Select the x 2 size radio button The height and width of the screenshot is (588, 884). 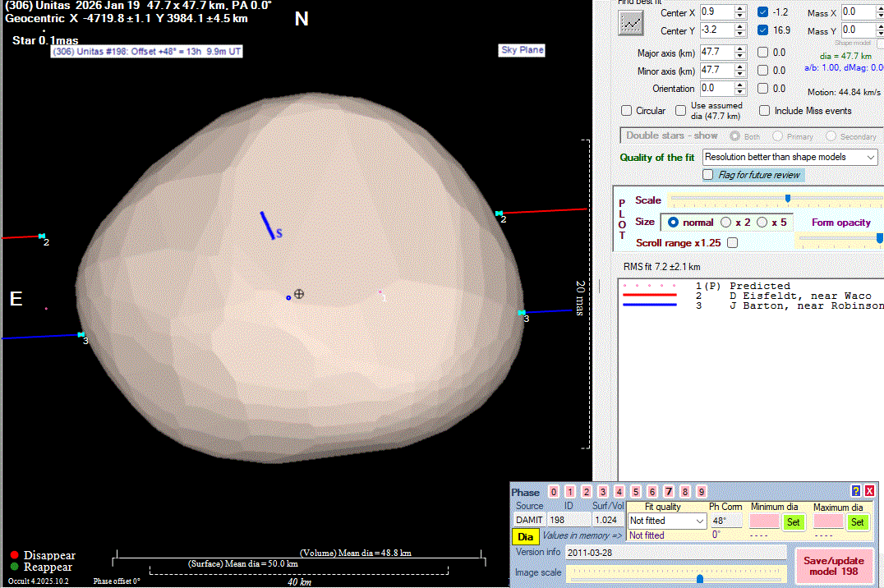tap(725, 223)
